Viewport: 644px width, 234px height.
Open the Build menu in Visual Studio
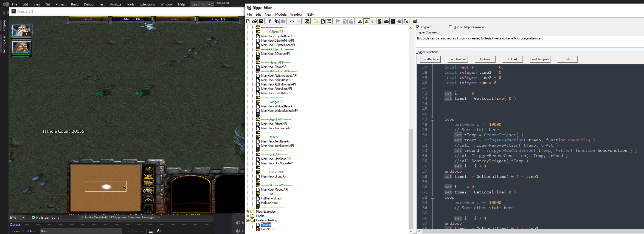pos(75,4)
